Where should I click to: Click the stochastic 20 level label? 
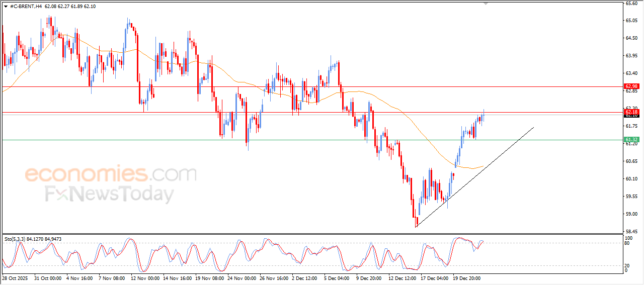click(627, 265)
